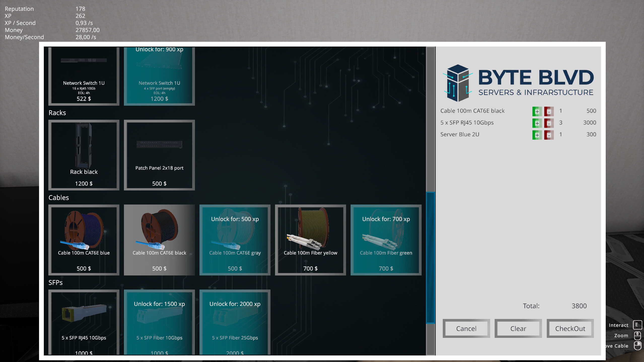Open the Patch Panel 2x18 port item

coord(159,155)
